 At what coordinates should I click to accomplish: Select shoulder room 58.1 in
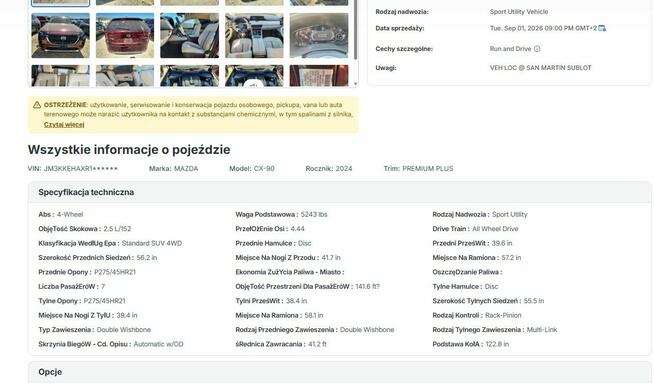[314, 316]
